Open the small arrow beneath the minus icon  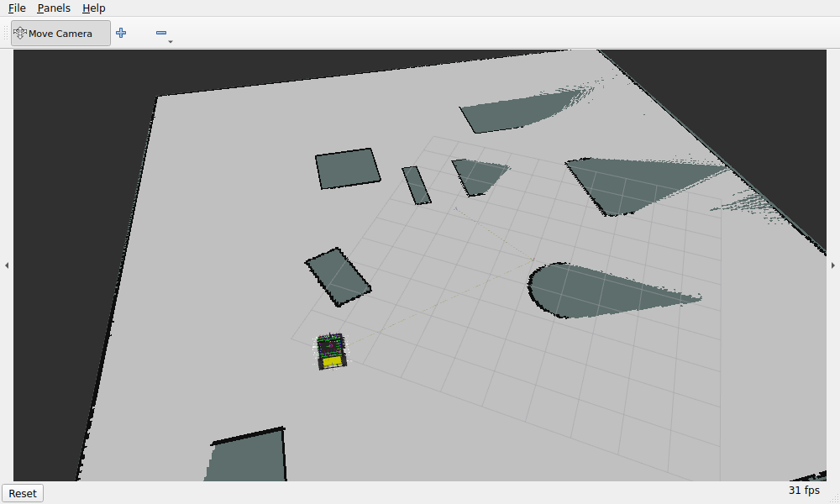(x=171, y=41)
